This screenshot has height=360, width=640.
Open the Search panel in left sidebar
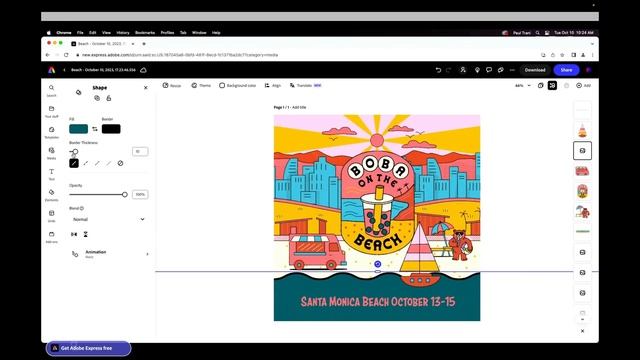[51, 91]
